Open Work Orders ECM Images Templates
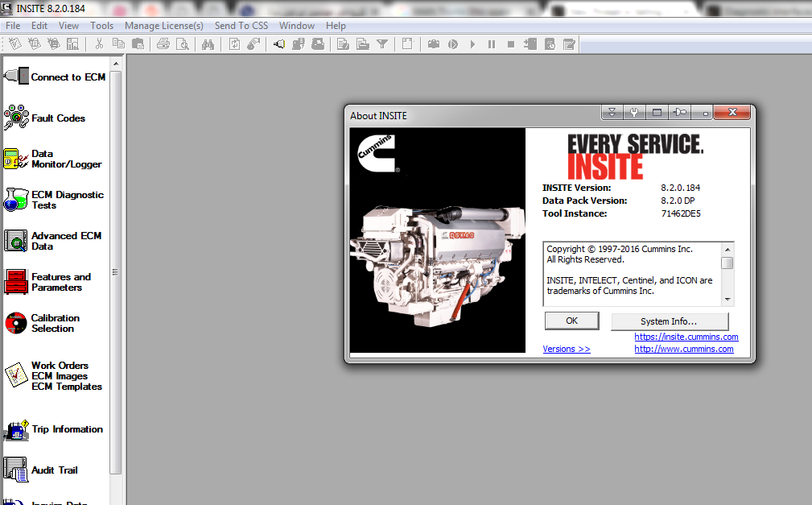 coord(53,375)
